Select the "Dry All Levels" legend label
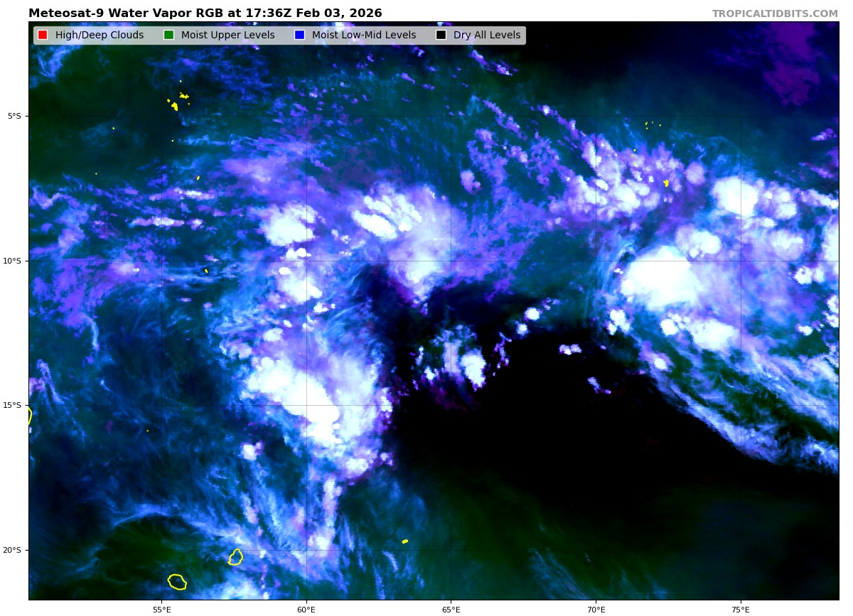Viewport: 853px width, 616px height. coord(487,36)
